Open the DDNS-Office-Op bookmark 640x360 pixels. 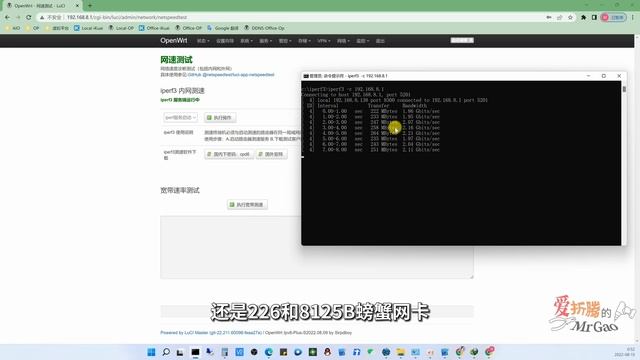click(264, 28)
